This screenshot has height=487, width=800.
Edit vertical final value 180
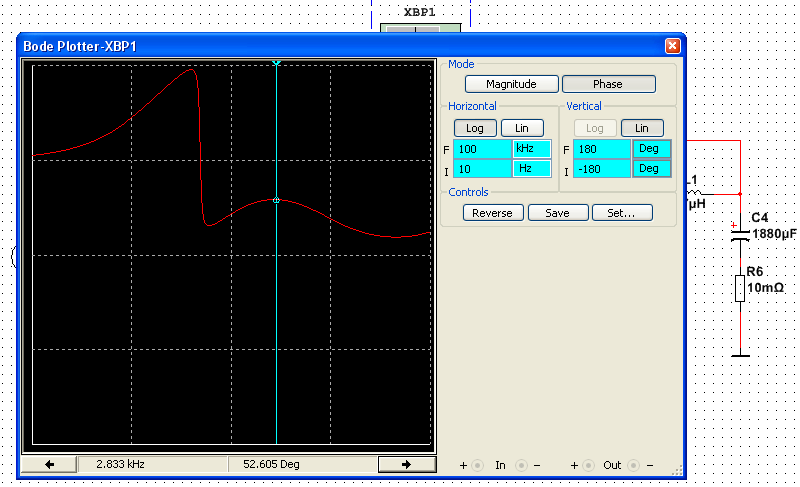602,149
